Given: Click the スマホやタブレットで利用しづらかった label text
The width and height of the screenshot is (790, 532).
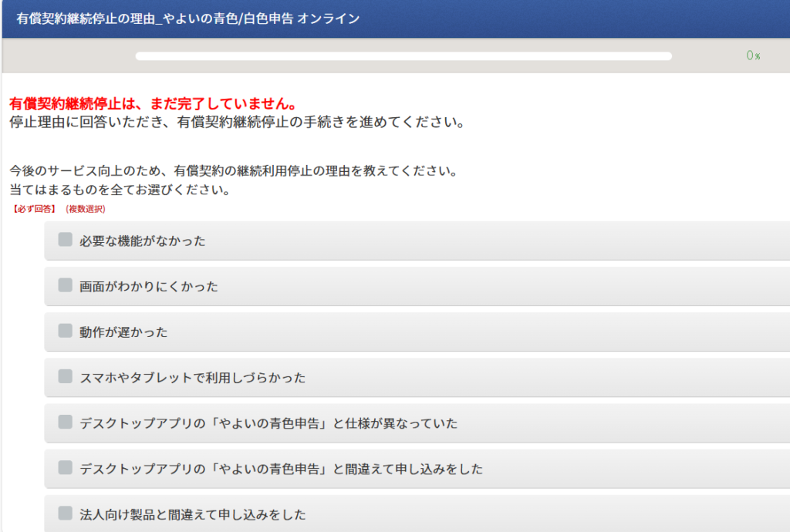Looking at the screenshot, I should (x=193, y=378).
